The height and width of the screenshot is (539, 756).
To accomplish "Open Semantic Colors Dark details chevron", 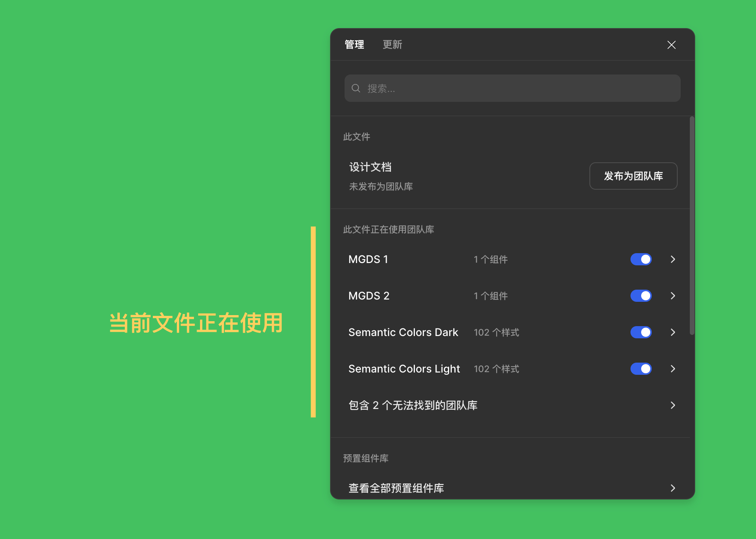I will (x=673, y=332).
